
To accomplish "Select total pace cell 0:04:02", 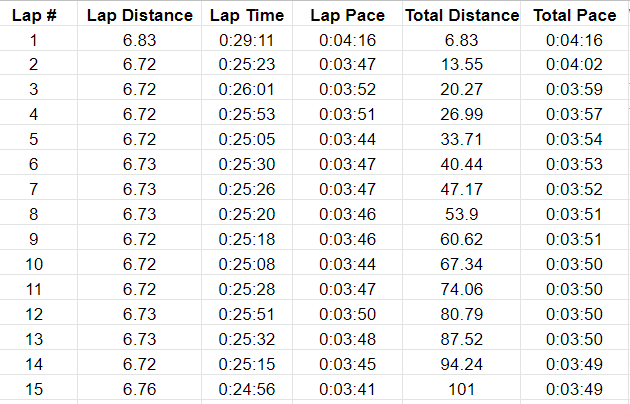I will click(574, 64).
